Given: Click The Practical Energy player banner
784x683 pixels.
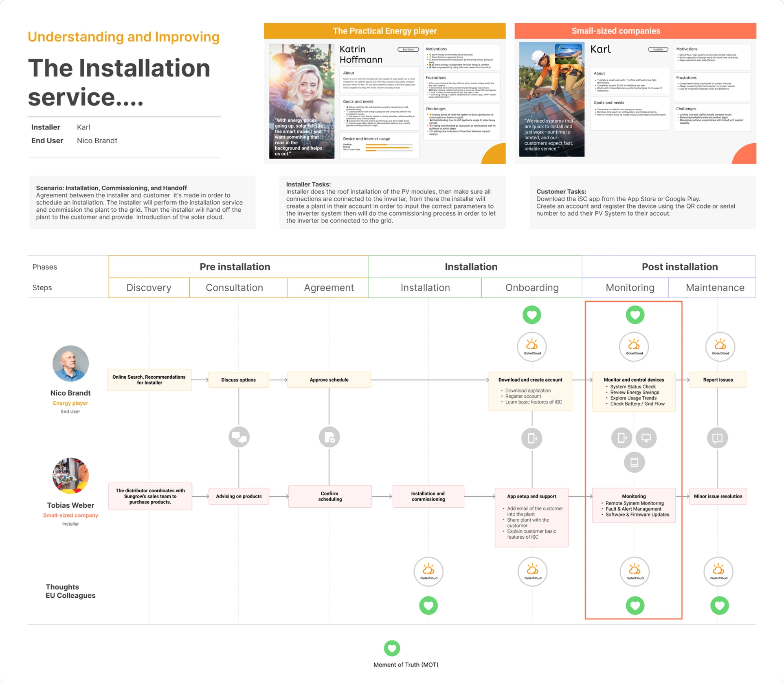Looking at the screenshot, I should point(385,31).
